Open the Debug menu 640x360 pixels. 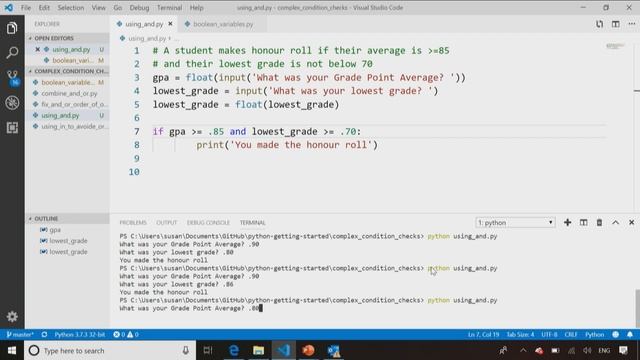point(139,8)
